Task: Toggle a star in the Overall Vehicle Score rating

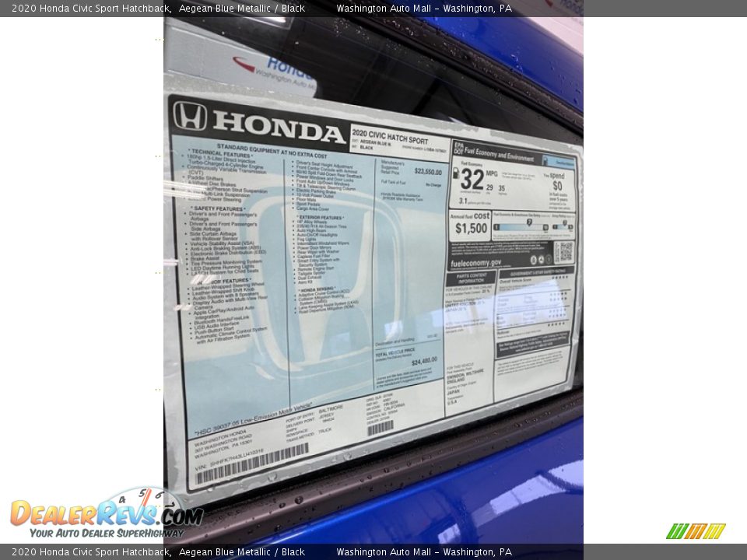Action: pos(560,278)
